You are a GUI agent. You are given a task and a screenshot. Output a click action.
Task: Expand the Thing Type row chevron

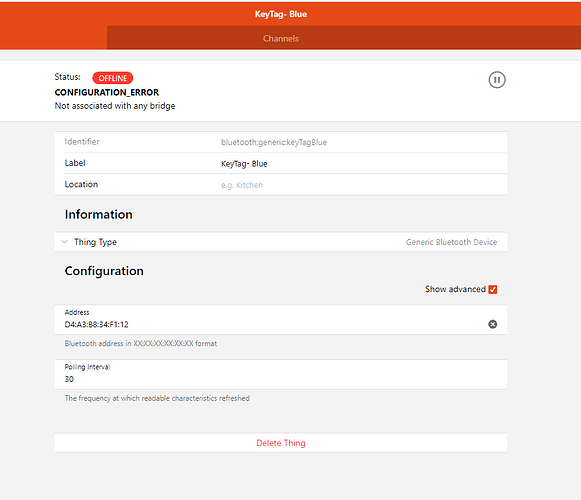pos(64,242)
